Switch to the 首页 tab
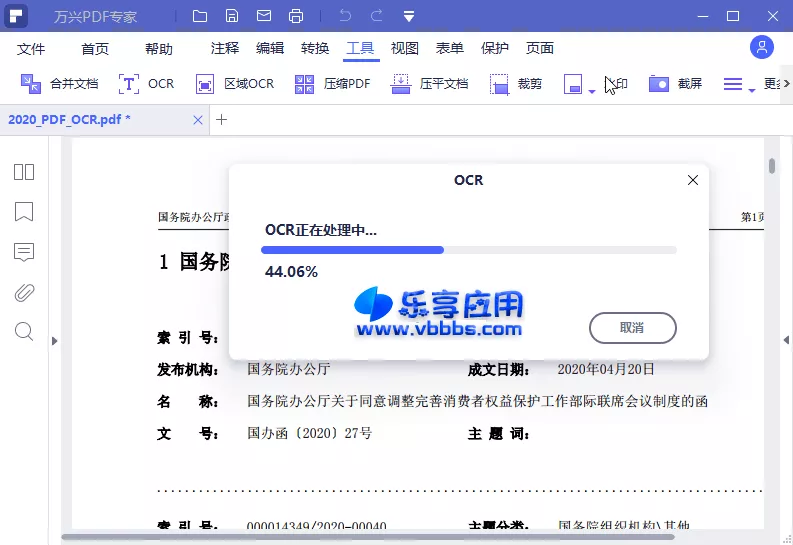Screen dimensions: 793x545 point(95,49)
